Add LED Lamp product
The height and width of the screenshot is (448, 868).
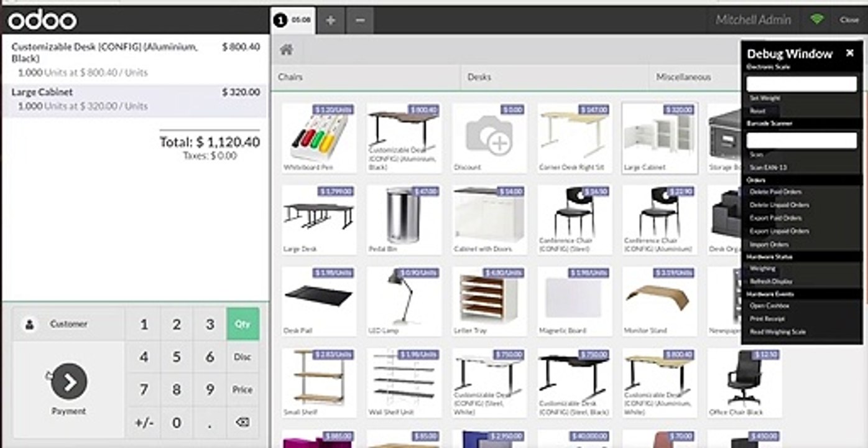point(404,302)
